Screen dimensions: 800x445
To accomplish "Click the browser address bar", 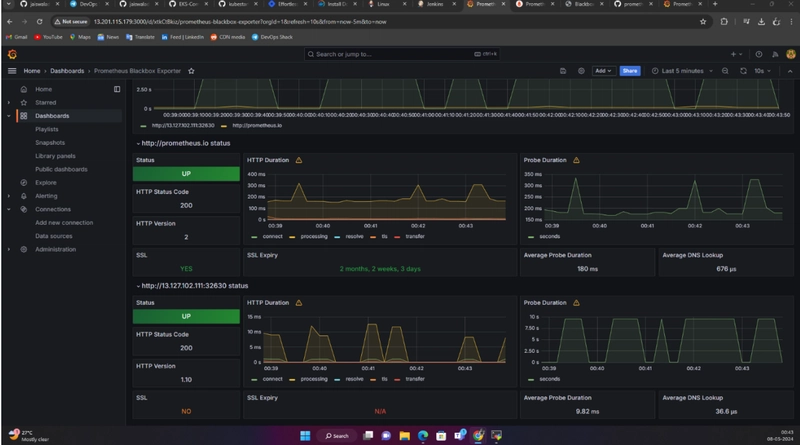I will coord(378,21).
